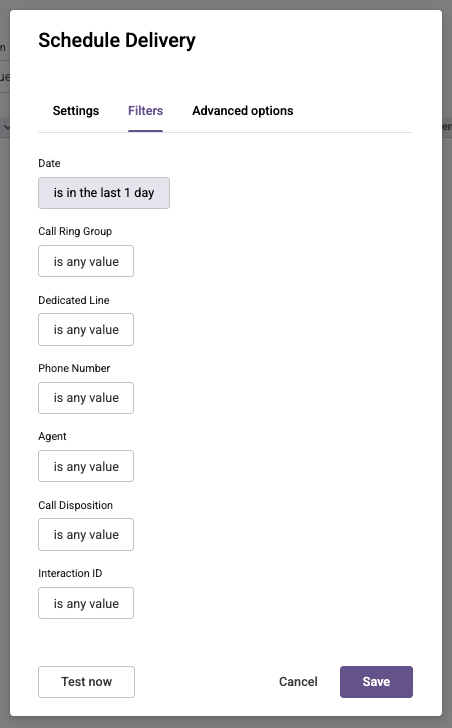Save the scheduled delivery
The width and height of the screenshot is (452, 728).
pos(376,682)
